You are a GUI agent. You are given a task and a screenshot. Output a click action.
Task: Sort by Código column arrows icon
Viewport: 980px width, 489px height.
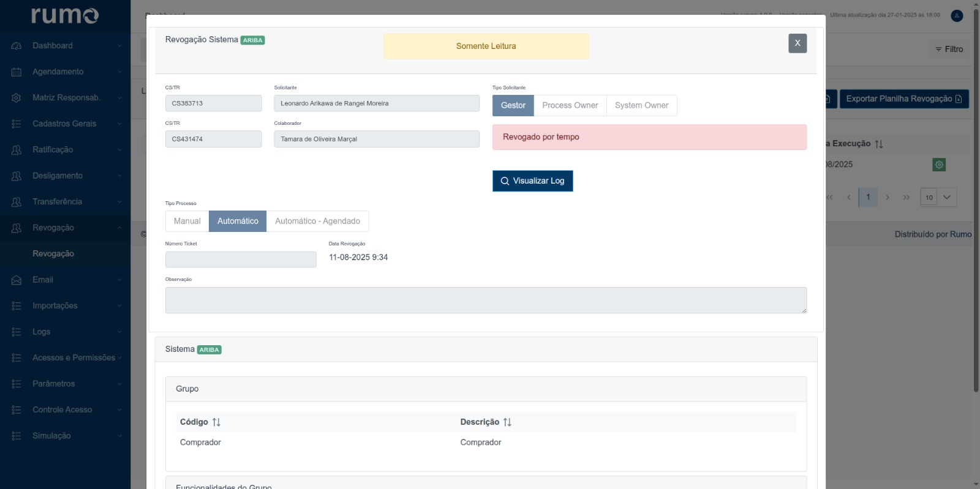click(x=216, y=422)
